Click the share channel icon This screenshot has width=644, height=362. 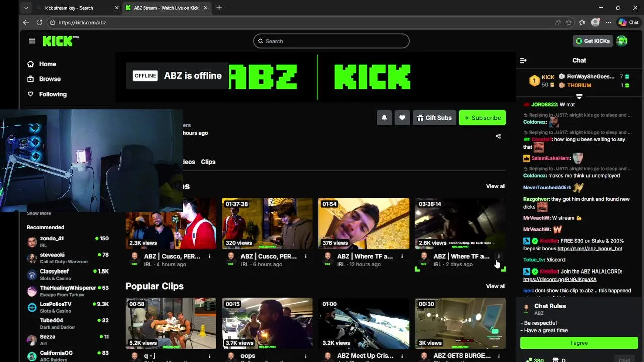click(498, 136)
